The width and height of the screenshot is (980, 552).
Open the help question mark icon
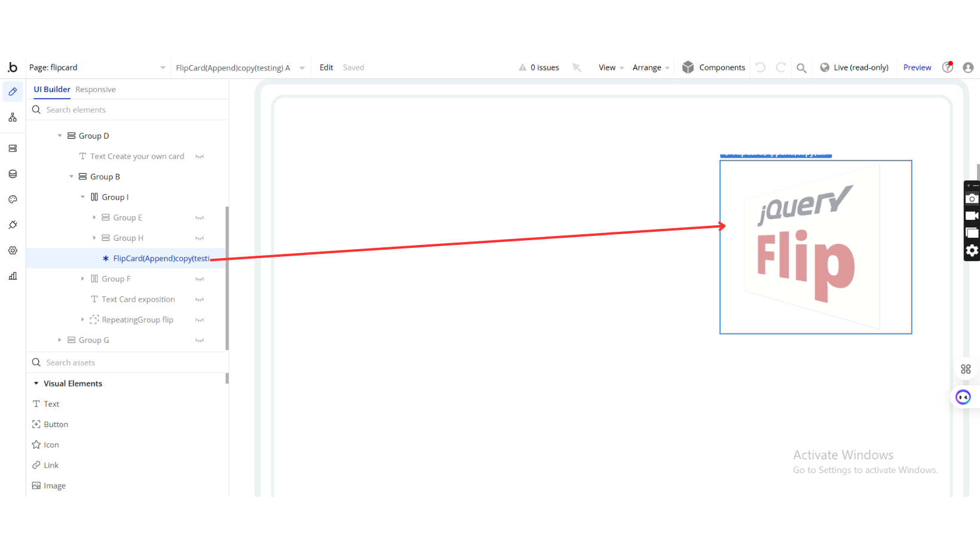click(x=948, y=67)
